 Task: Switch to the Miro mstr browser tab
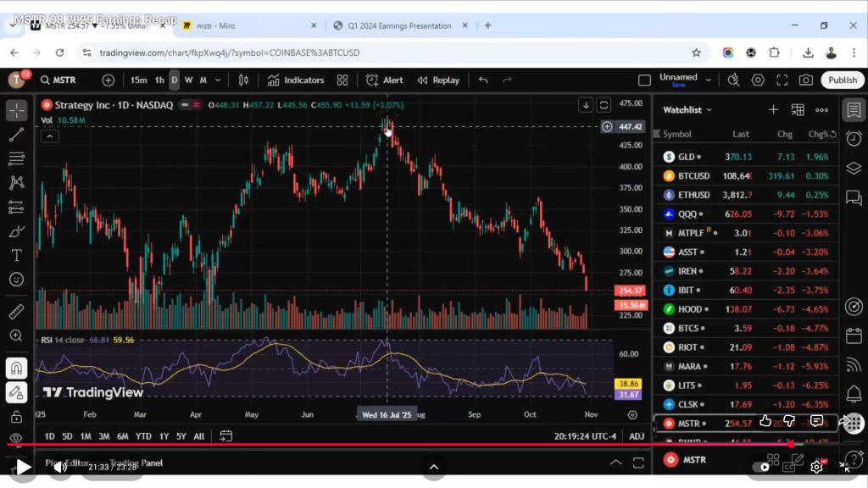(x=246, y=25)
